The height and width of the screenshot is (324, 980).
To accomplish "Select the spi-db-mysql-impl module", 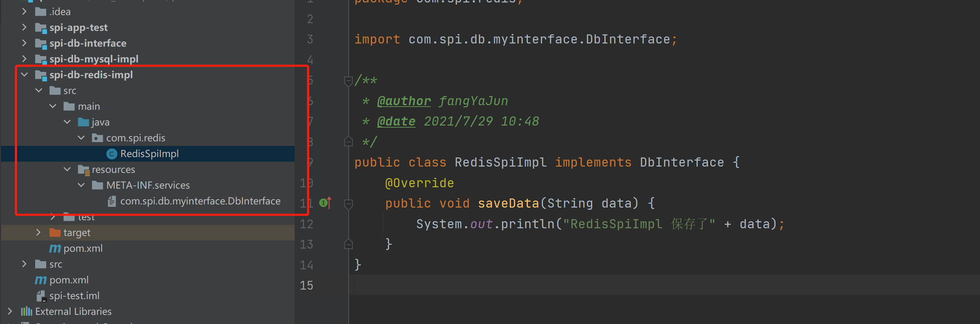I will click(x=94, y=59).
